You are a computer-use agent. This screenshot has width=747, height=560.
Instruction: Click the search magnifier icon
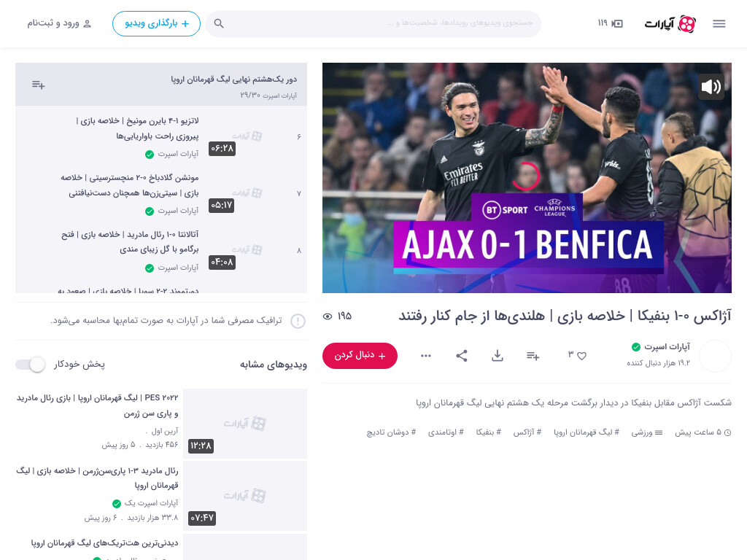[219, 23]
